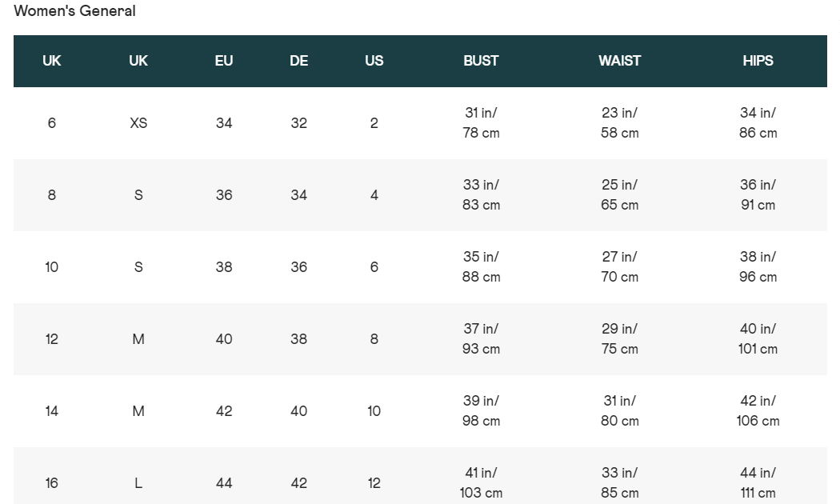Click the BUST column header
Screen dimensions: 840x504
click(481, 61)
